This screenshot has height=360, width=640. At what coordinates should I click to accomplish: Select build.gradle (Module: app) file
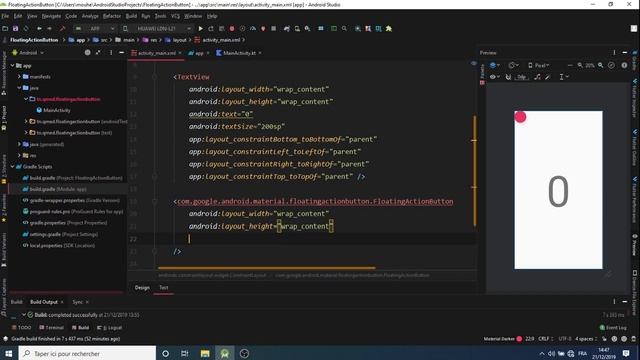click(58, 189)
